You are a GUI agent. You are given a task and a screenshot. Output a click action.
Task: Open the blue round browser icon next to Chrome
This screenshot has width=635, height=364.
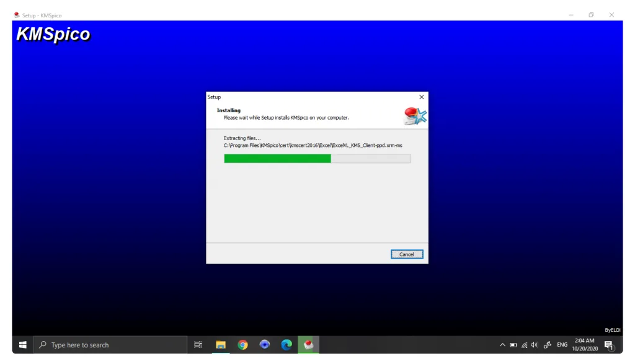point(264,345)
